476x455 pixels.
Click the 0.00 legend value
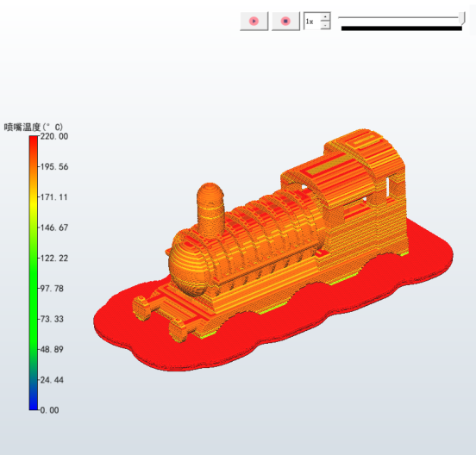(49, 410)
